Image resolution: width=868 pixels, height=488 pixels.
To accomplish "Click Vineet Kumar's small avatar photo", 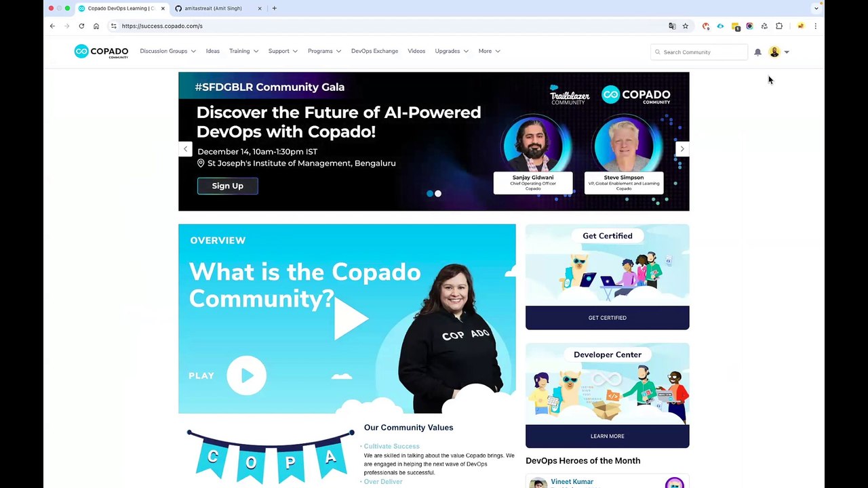I will pos(538,484).
